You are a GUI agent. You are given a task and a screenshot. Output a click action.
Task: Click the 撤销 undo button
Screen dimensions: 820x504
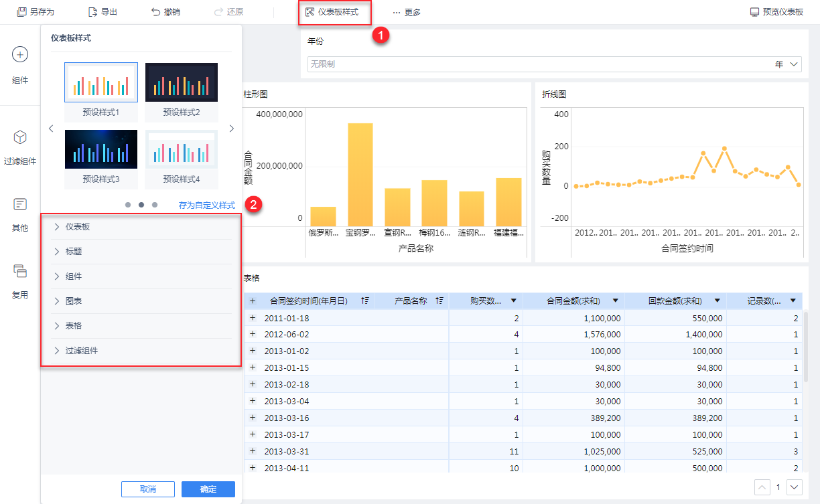(165, 12)
